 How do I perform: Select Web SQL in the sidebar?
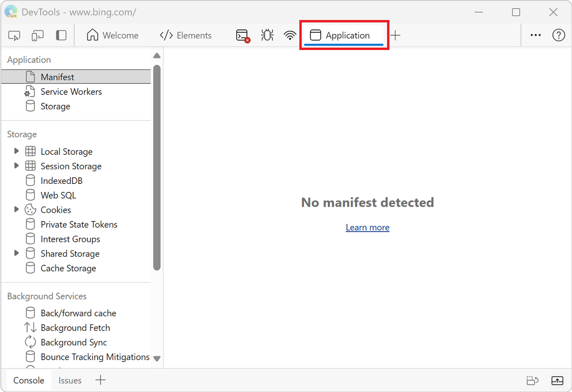[x=76, y=195]
